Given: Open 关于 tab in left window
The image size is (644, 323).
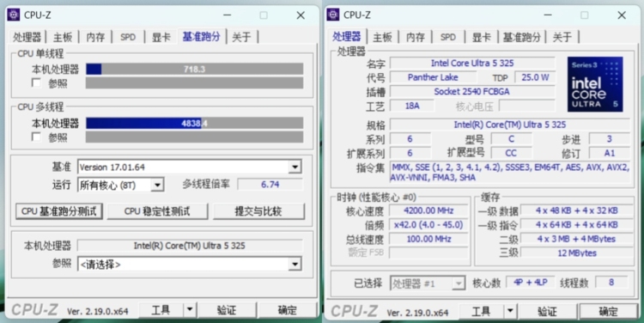Looking at the screenshot, I should click(241, 38).
